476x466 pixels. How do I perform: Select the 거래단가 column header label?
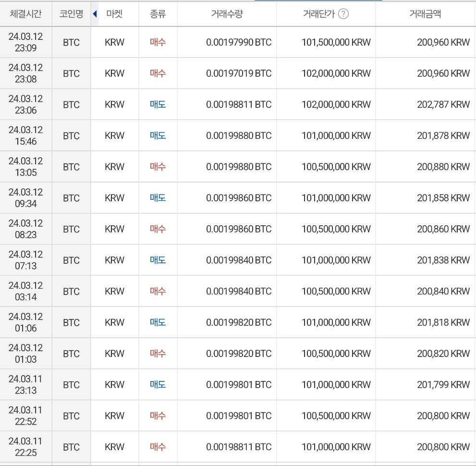pyautogui.click(x=319, y=13)
